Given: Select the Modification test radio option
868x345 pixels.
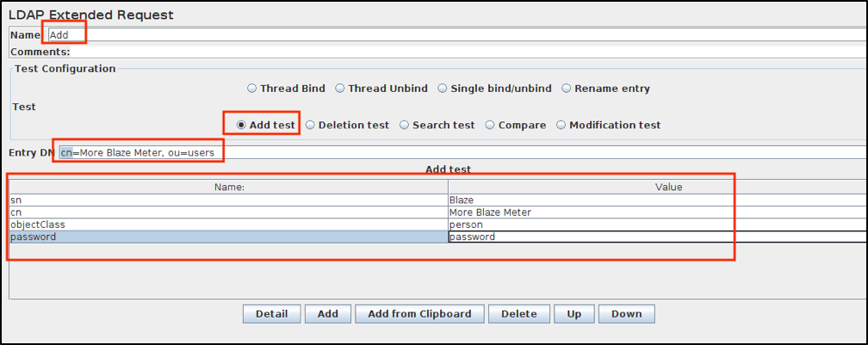Looking at the screenshot, I should pos(608,126).
